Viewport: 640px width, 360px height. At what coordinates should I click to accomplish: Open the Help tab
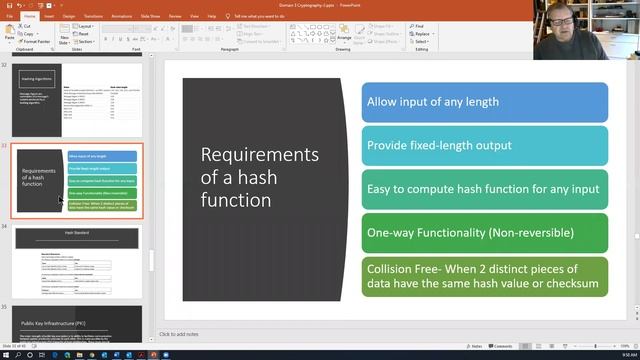click(211, 16)
